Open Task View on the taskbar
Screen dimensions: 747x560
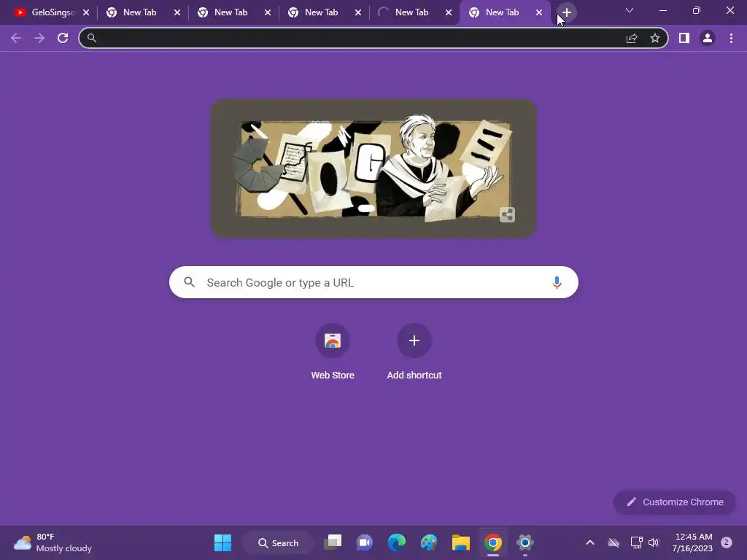tap(333, 542)
